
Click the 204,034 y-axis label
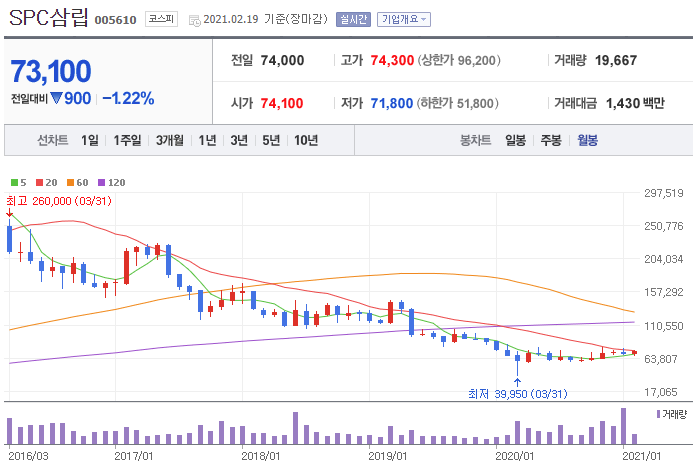(x=663, y=259)
